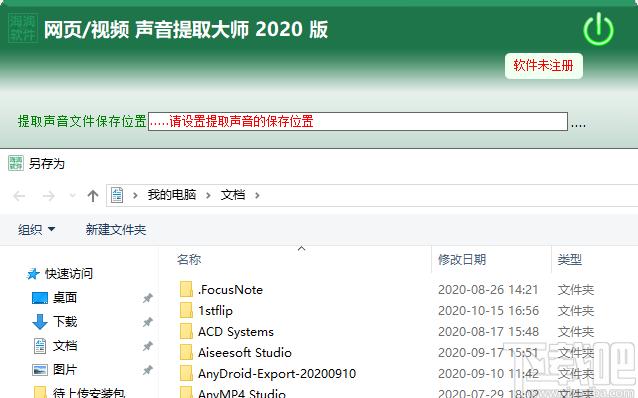Open the recent locations dropdown arrow

click(x=72, y=196)
